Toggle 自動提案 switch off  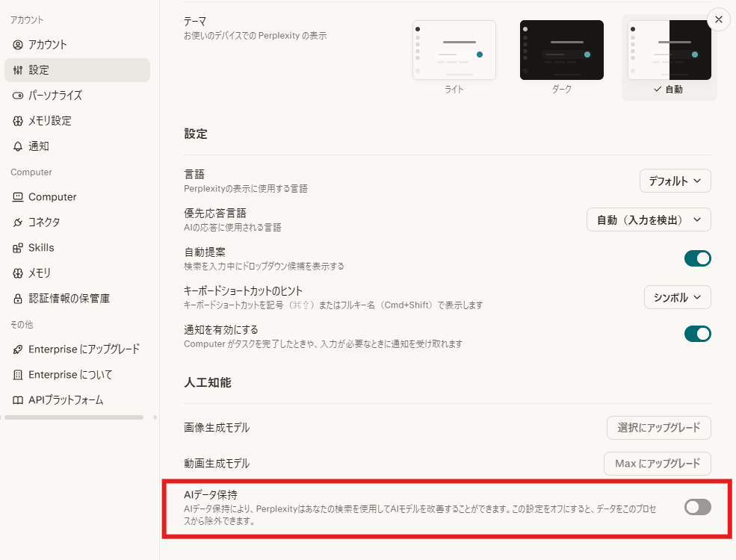pyautogui.click(x=697, y=258)
